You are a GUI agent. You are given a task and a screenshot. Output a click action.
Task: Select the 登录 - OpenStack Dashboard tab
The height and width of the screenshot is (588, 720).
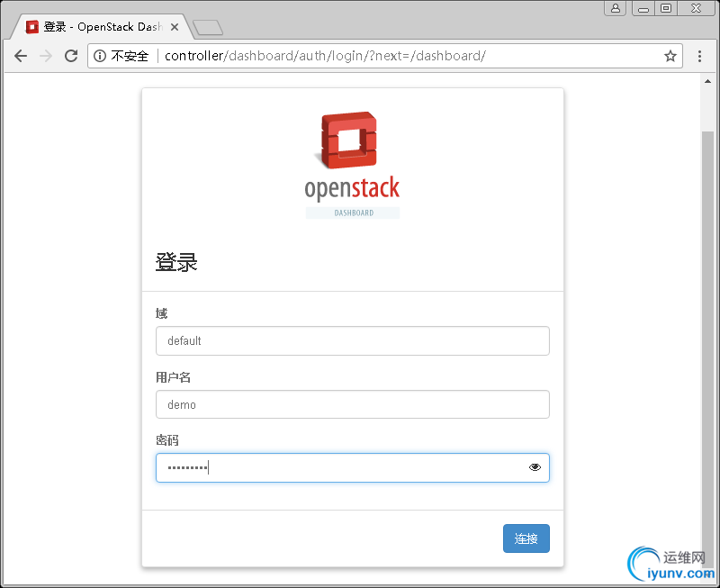[100, 27]
